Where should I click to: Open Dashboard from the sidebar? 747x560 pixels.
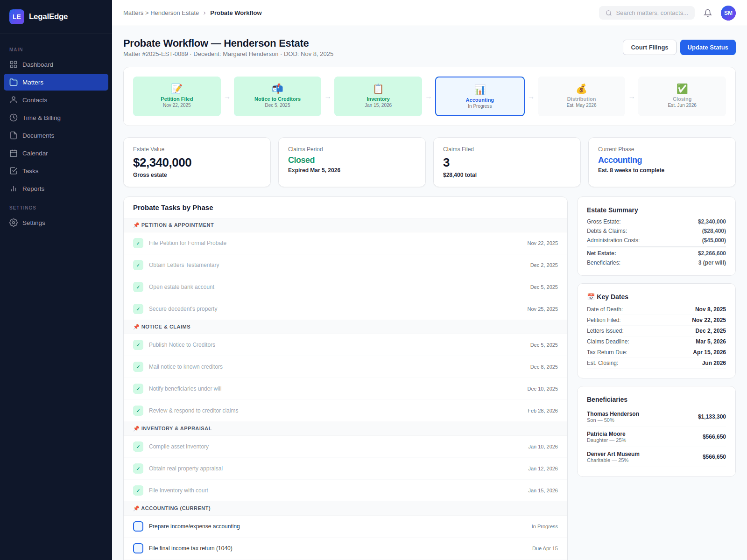[x=56, y=64]
